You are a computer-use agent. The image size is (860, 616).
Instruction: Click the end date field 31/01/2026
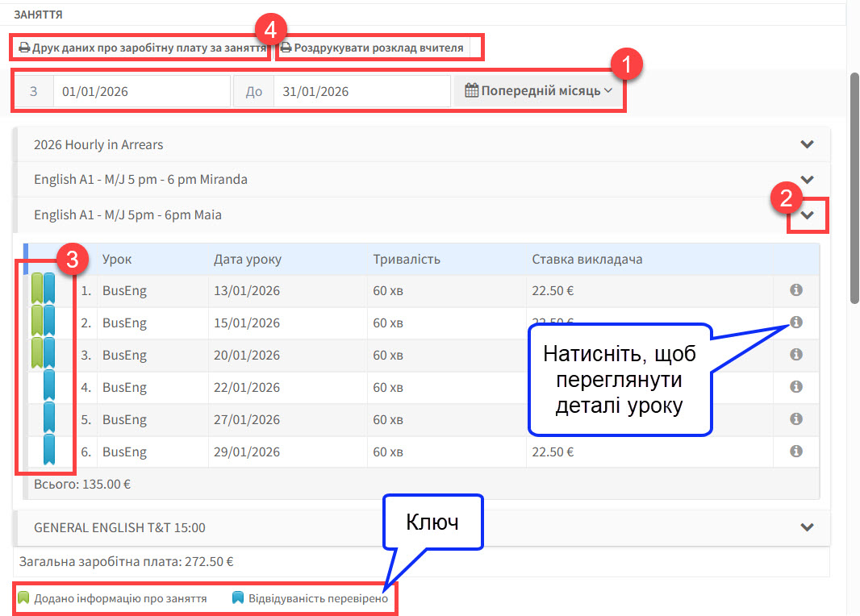[361, 91]
